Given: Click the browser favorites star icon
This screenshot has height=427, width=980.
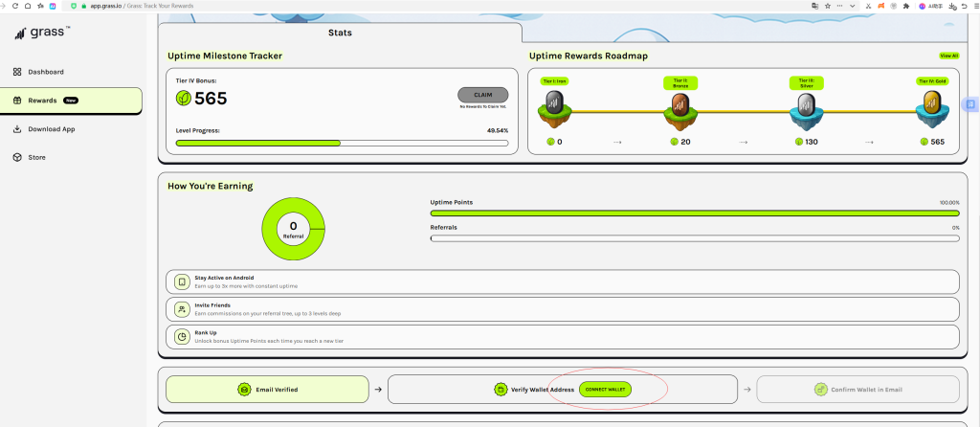Looking at the screenshot, I should point(40,6).
